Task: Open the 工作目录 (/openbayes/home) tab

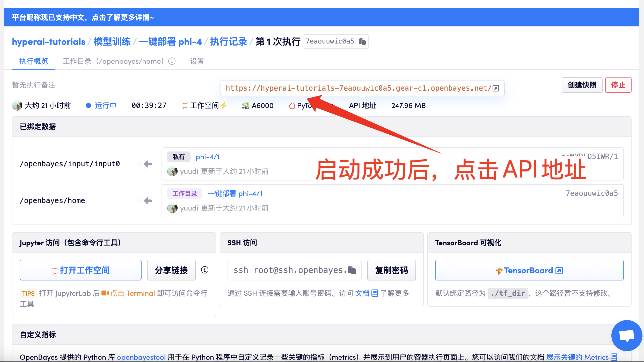Action: tap(113, 61)
